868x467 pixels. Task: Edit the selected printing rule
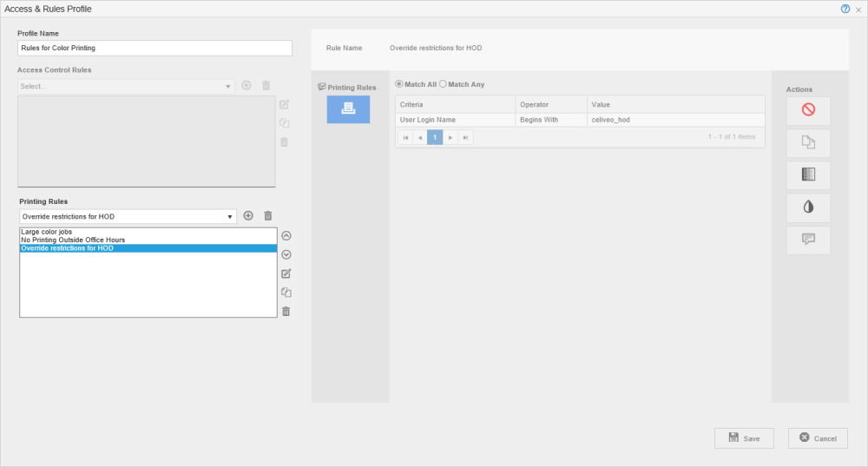pos(286,273)
